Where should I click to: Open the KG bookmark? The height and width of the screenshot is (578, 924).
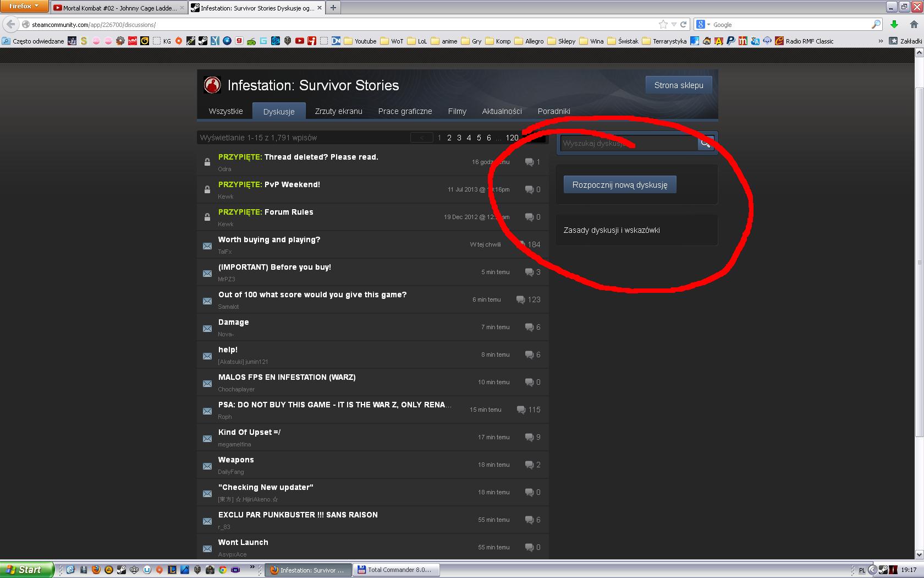[162, 41]
